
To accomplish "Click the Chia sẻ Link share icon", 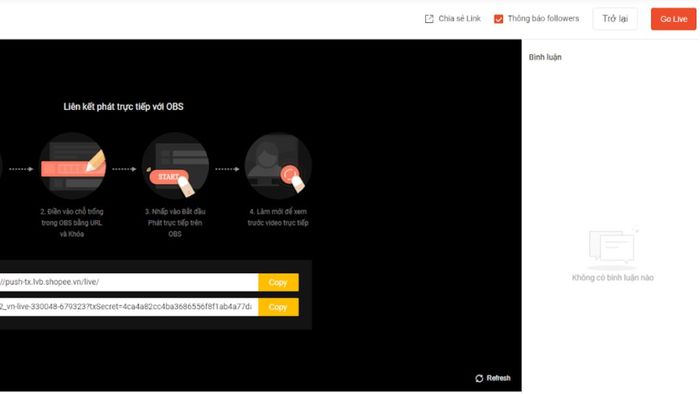I will coord(429,19).
